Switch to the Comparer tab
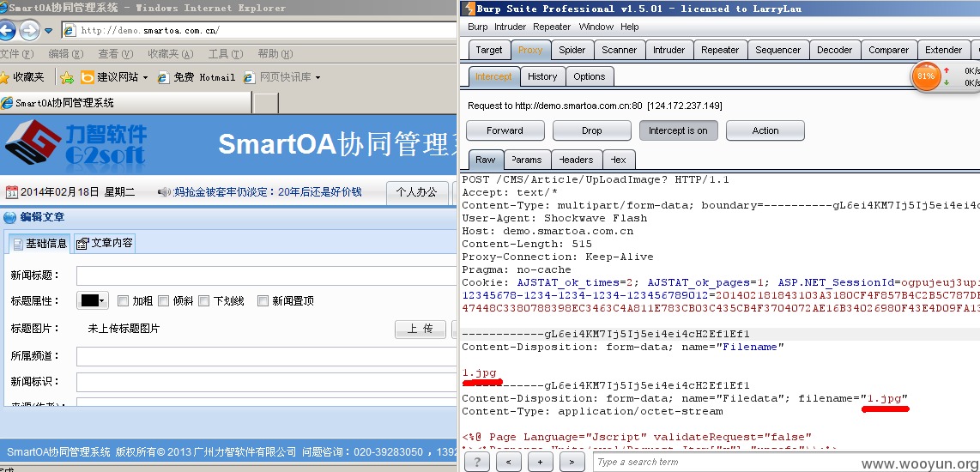This screenshot has width=980, height=472. click(x=889, y=50)
